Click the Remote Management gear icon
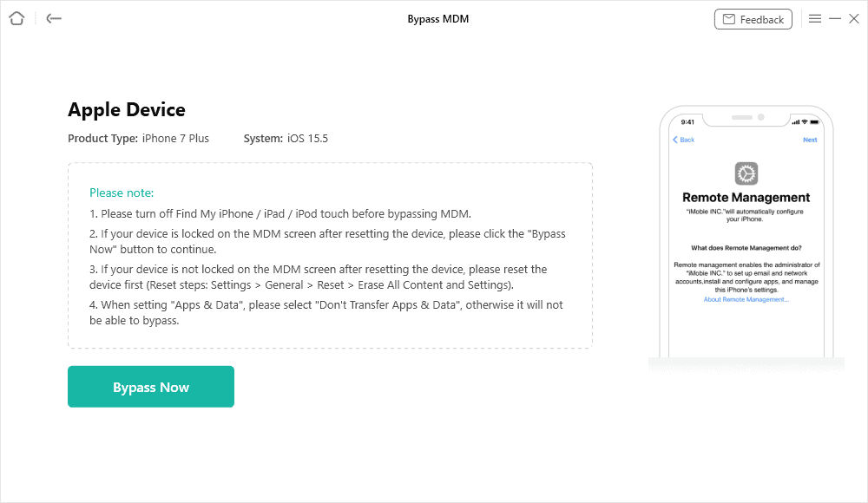 [746, 173]
